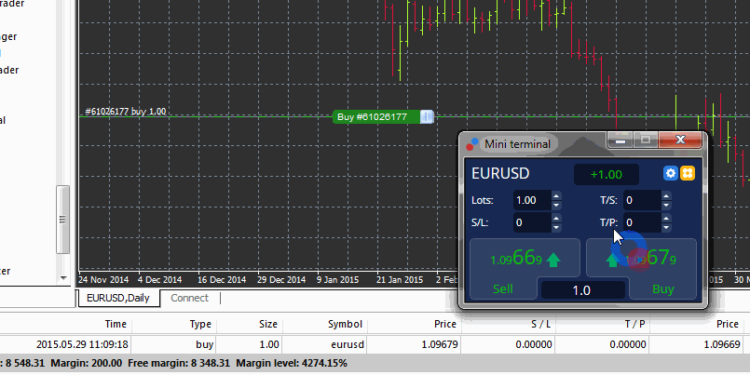The width and height of the screenshot is (750, 375).
Task: Click the 4 Dec 2014 date label
Action: point(160,279)
